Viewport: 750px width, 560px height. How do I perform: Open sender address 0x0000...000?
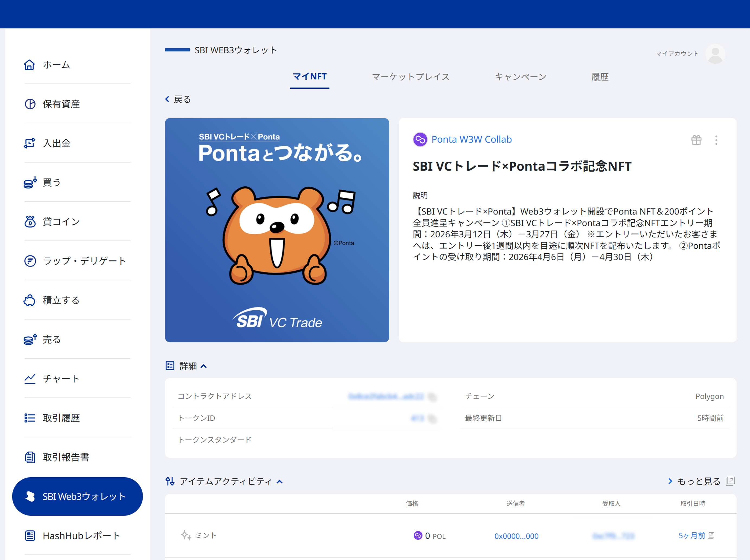click(x=516, y=536)
